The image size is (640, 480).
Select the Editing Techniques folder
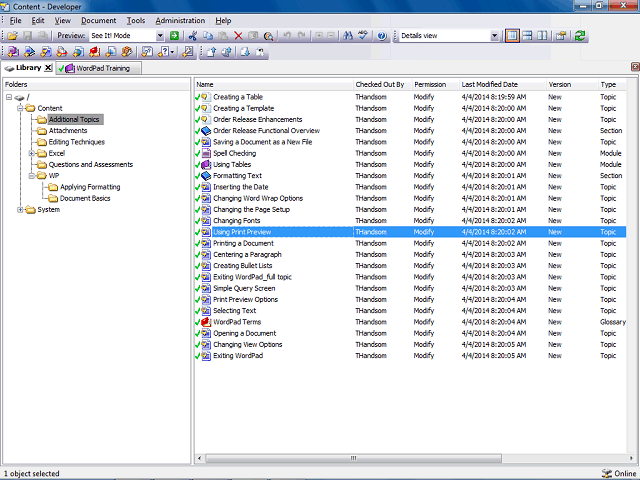(x=77, y=142)
